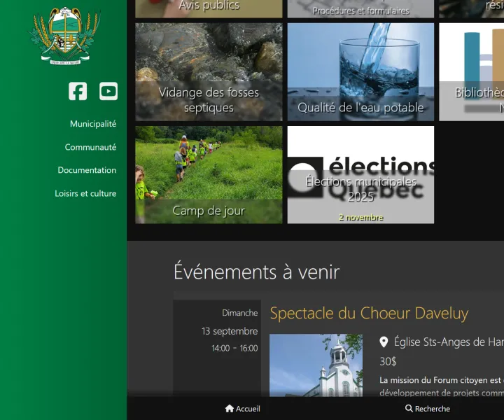Open the Avis publics tile

pyautogui.click(x=209, y=8)
